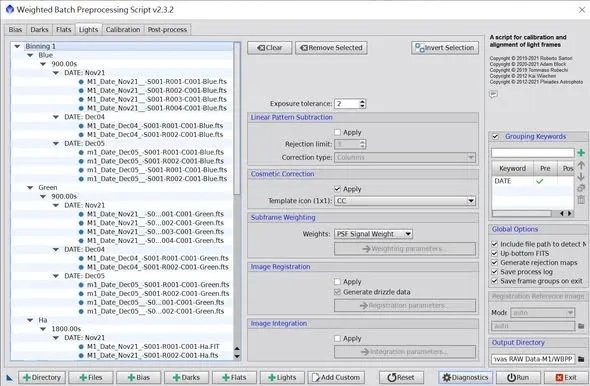The width and height of the screenshot is (590, 386).
Task: Toggle Generate rejection maps
Action: [x=494, y=263]
